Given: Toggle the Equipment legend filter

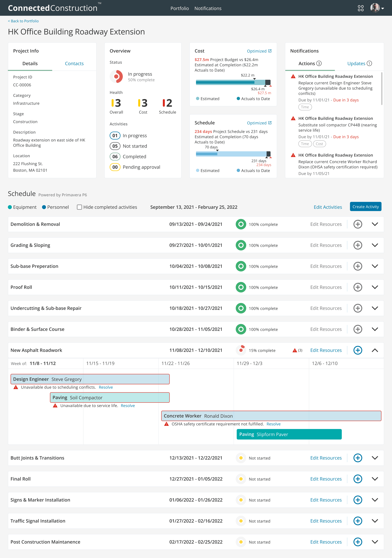Looking at the screenshot, I should (22, 207).
